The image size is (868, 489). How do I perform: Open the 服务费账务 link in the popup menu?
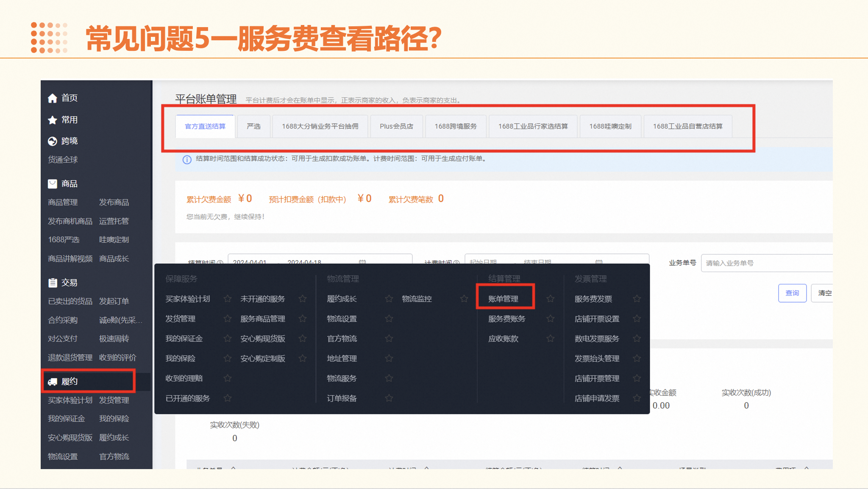pyautogui.click(x=506, y=319)
